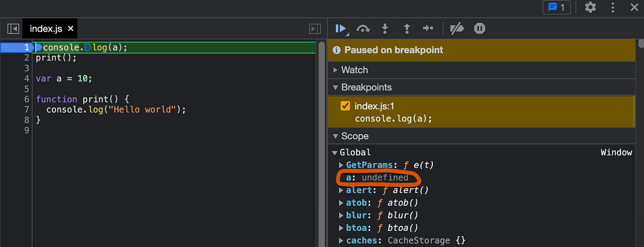Expand the alert function entry
This screenshot has width=644, height=247.
pyautogui.click(x=341, y=190)
